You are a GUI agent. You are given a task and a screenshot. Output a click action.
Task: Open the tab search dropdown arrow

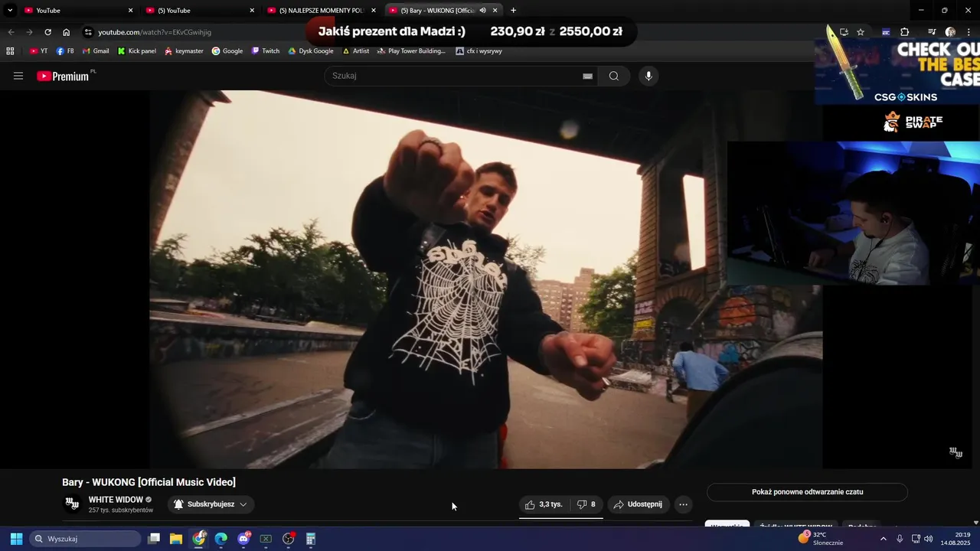(10, 11)
